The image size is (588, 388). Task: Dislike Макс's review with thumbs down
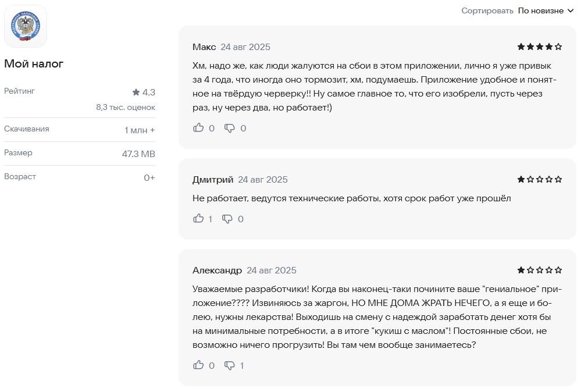[x=230, y=128]
